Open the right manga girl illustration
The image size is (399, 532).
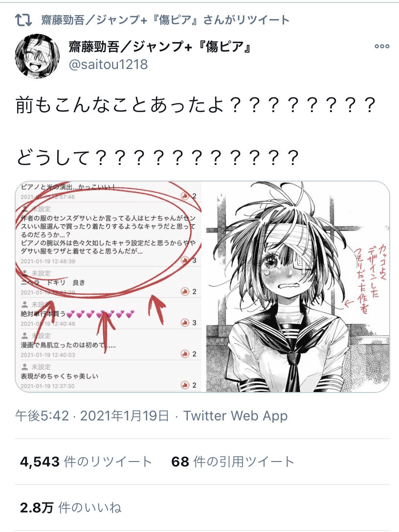(298, 287)
